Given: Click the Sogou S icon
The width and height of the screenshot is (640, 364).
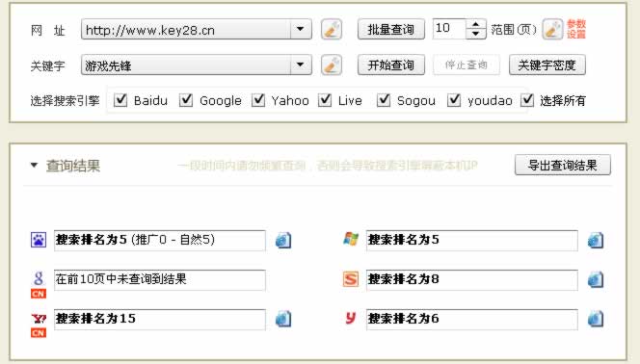Looking at the screenshot, I should coord(351,279).
